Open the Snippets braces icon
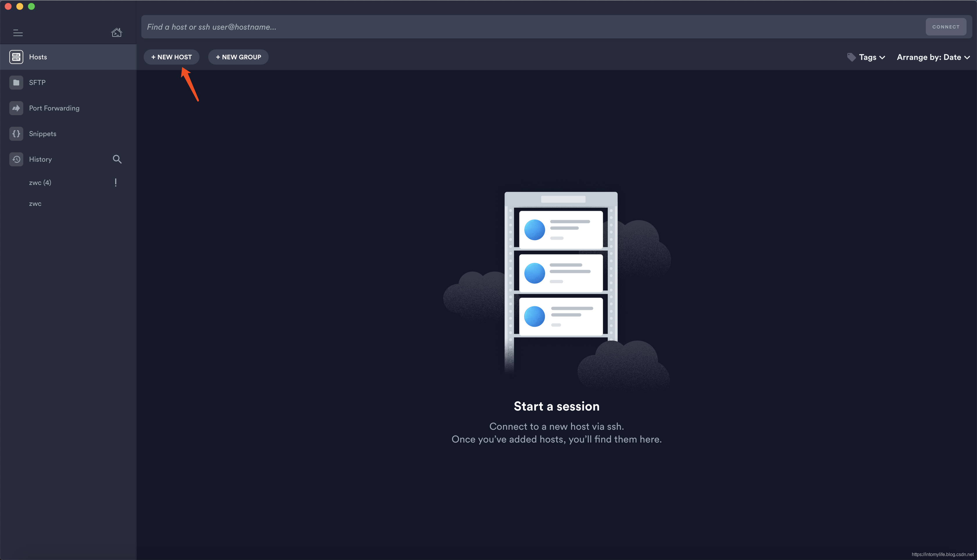Screen dimensions: 977x560 pyautogui.click(x=16, y=134)
